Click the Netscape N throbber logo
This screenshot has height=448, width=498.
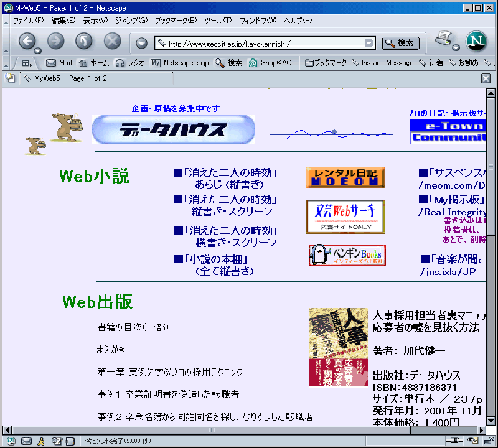[476, 41]
